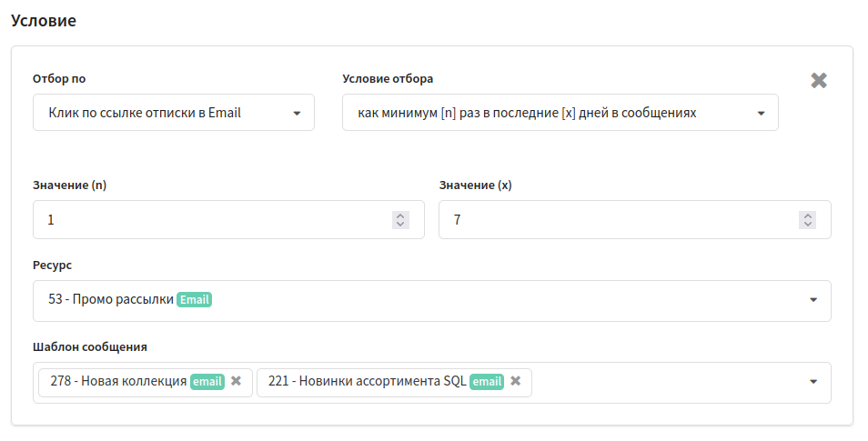Image resolution: width=868 pixels, height=441 pixels.
Task: Select the "278 - Новая коллекция" tag text
Action: tap(118, 381)
